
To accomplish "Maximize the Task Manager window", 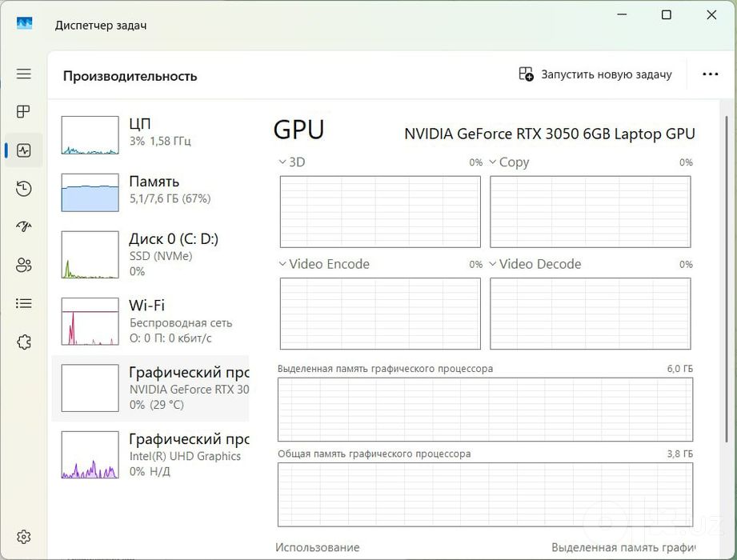I will tap(666, 14).
